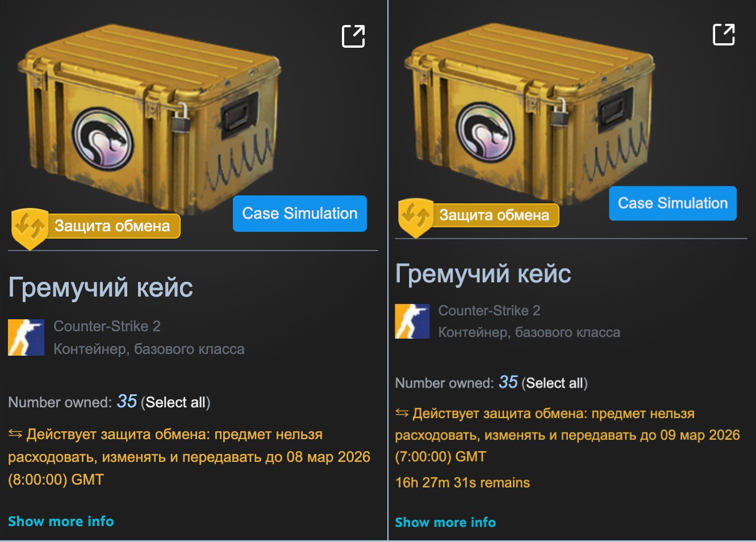
Task: Open external link icon in right panel
Action: pos(724,35)
